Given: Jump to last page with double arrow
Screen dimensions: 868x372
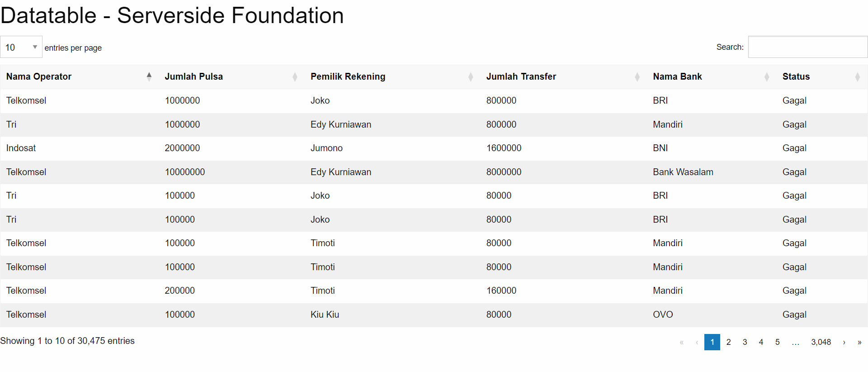Looking at the screenshot, I should (x=859, y=342).
